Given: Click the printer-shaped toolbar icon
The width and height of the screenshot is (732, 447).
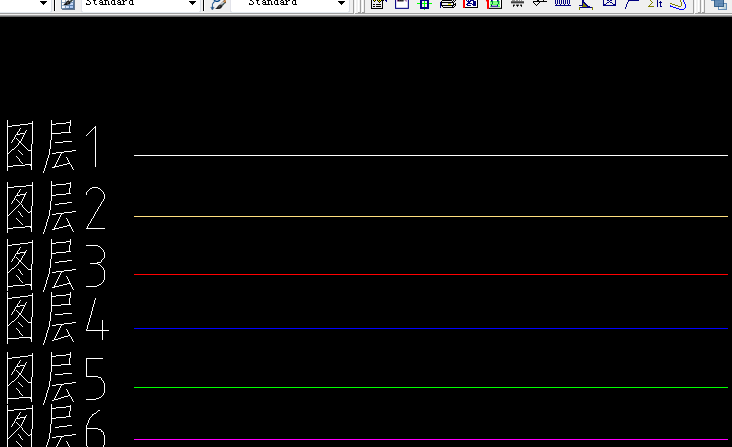Looking at the screenshot, I should point(448,4).
